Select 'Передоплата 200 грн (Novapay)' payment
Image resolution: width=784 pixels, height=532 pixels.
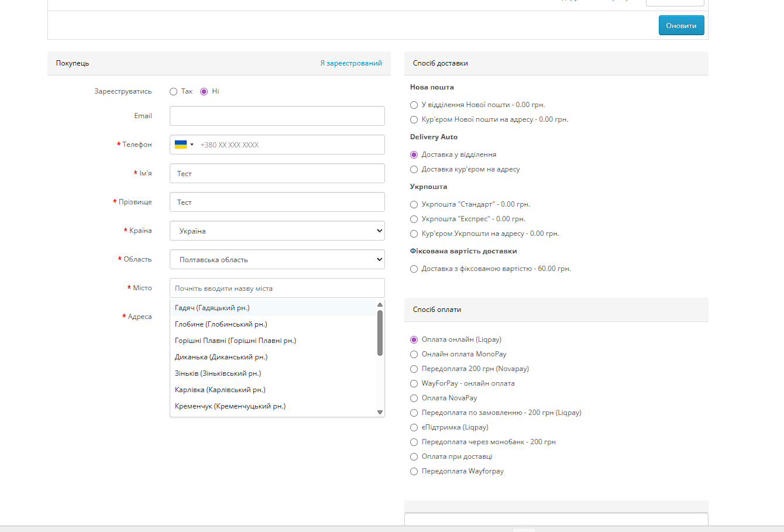414,369
